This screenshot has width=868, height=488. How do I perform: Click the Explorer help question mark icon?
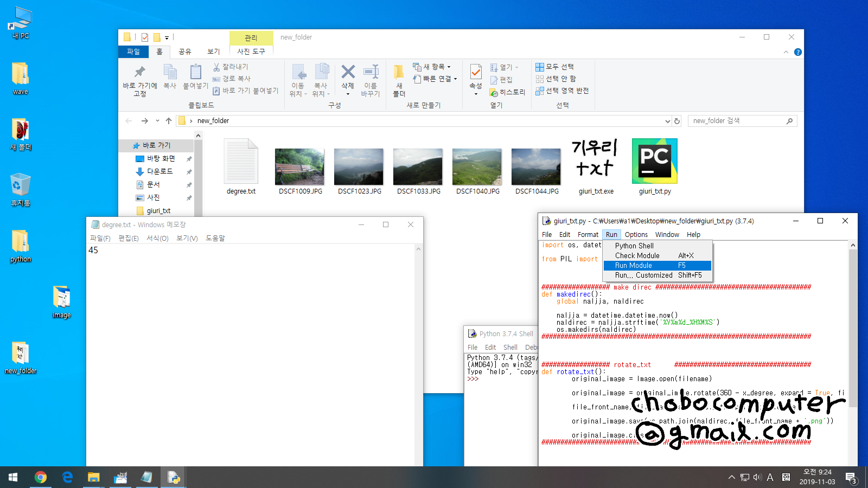click(797, 52)
